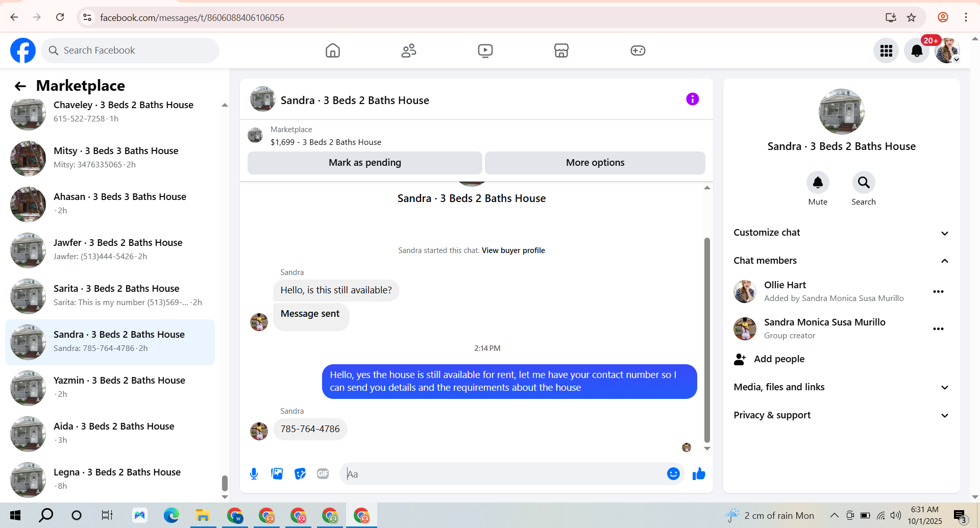Open the $1,699 - 3 Beds 2 Baths House listing
Screen dimensions: 980x528
pos(326,142)
